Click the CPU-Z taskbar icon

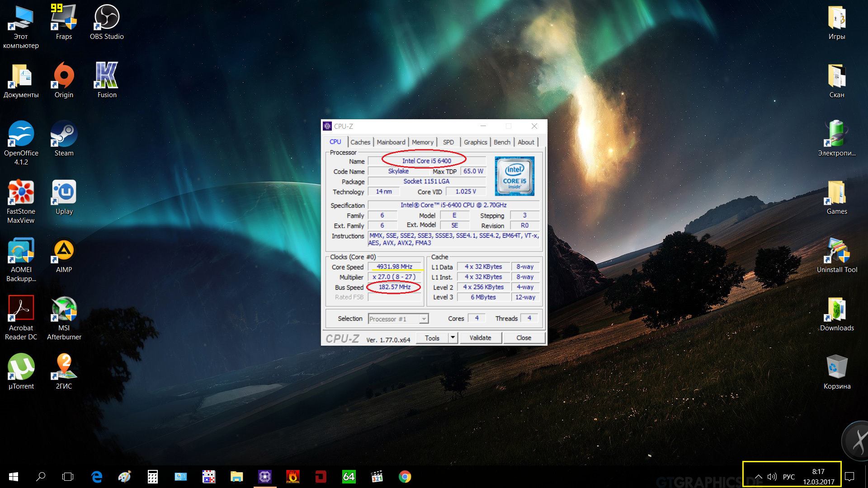point(265,477)
